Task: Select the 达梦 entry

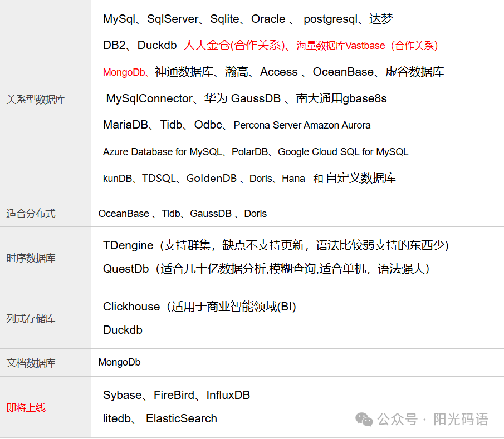Action: tap(381, 19)
